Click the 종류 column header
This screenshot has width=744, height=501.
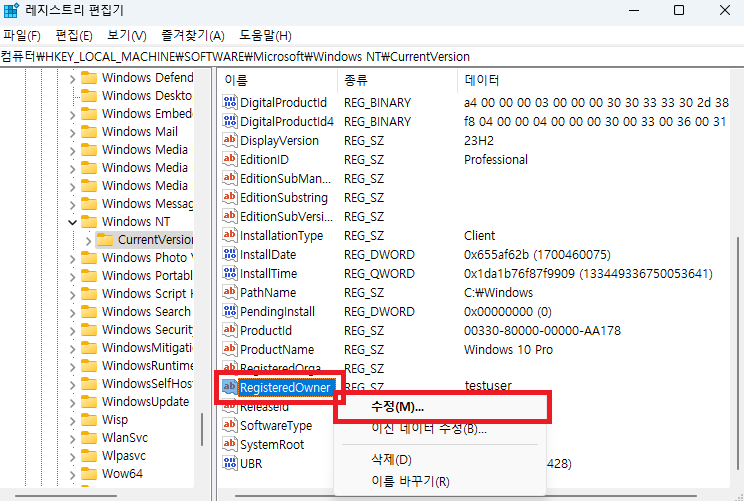click(x=398, y=80)
